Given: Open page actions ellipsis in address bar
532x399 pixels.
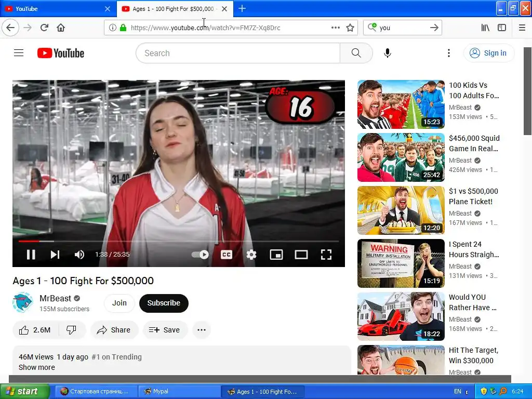Looking at the screenshot, I should tap(335, 28).
